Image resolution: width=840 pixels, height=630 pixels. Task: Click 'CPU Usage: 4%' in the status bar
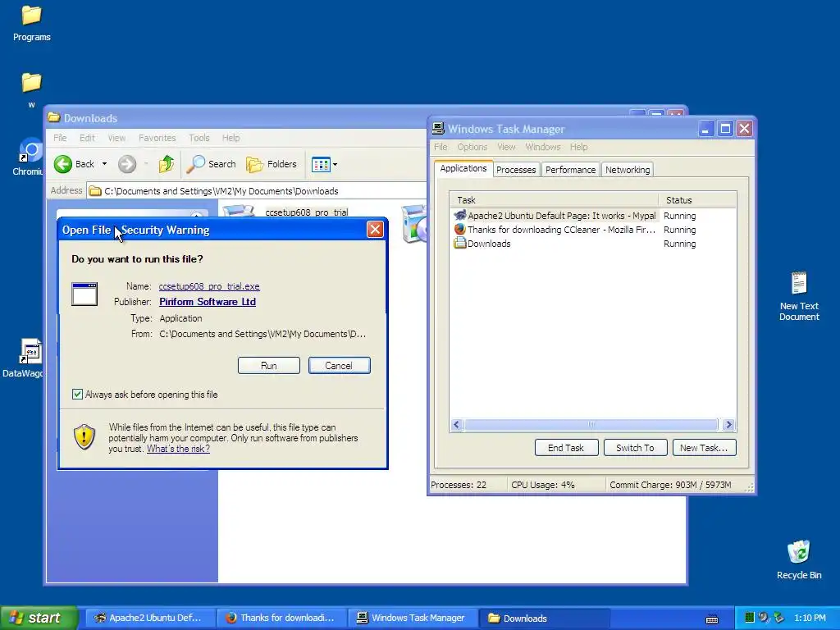543,485
